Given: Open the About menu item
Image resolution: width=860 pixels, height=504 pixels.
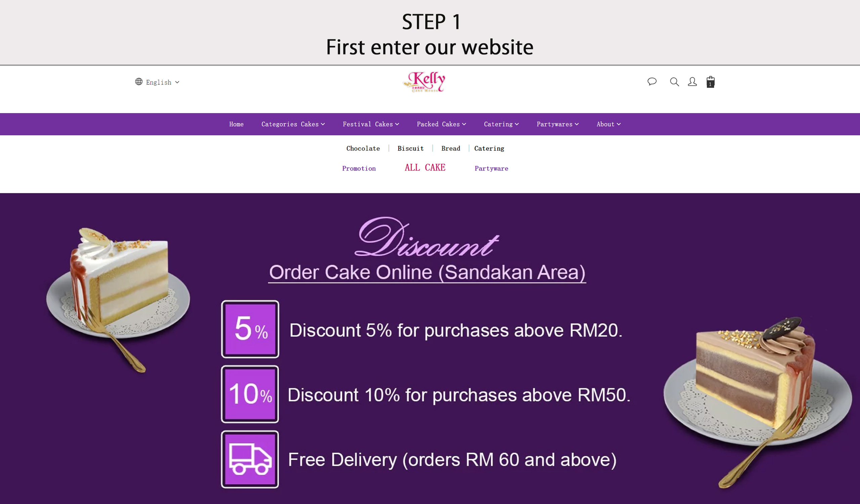Looking at the screenshot, I should coord(608,124).
